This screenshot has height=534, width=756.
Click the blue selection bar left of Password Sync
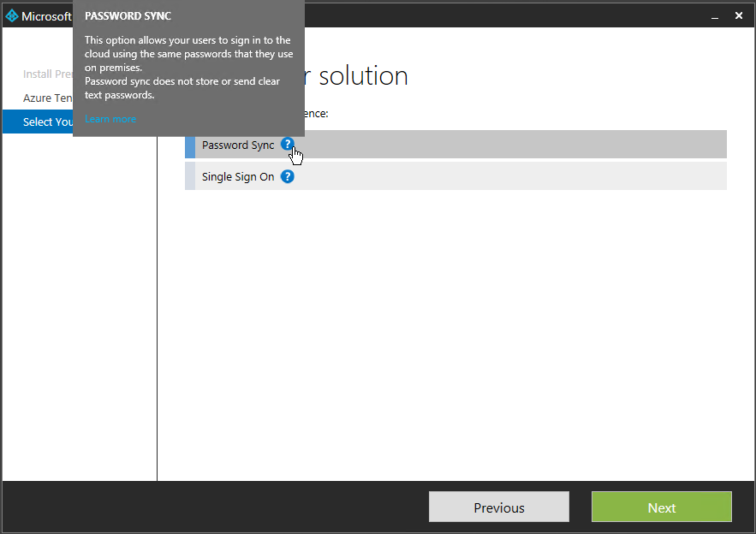coord(189,145)
